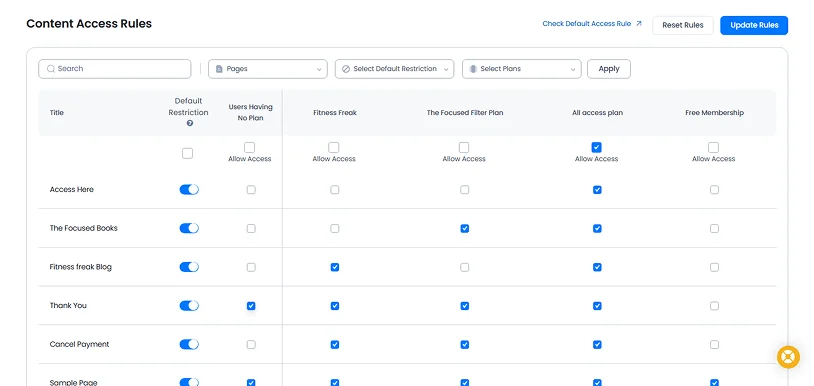814x386 pixels.
Task: Check Access Here under Fitness Freak
Action: [x=335, y=190]
